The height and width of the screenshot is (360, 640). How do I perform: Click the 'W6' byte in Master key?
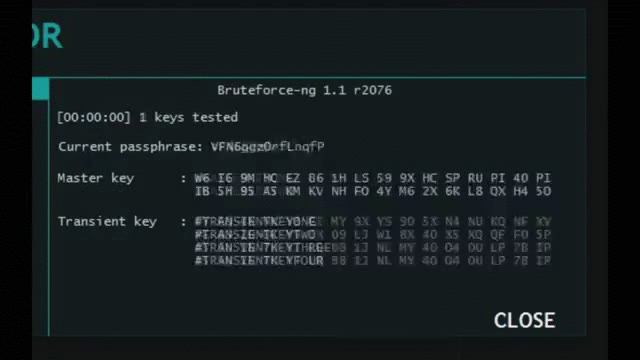(202, 178)
